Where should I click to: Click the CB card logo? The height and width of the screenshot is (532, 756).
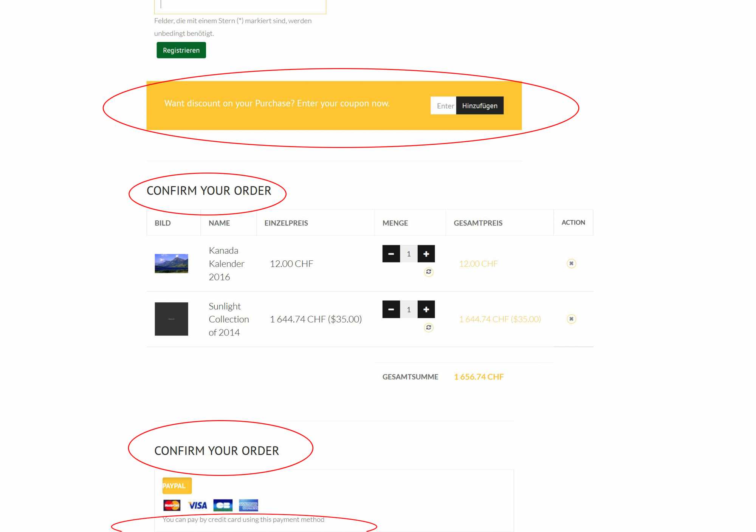click(223, 505)
